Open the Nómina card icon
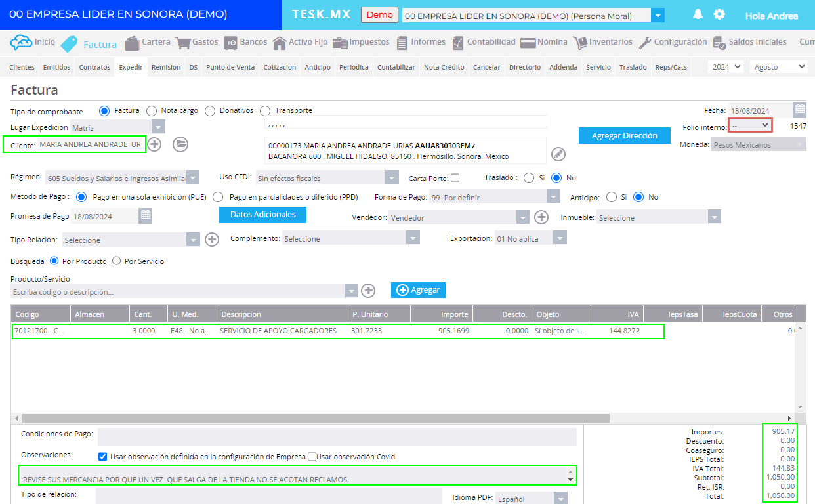 pos(528,43)
